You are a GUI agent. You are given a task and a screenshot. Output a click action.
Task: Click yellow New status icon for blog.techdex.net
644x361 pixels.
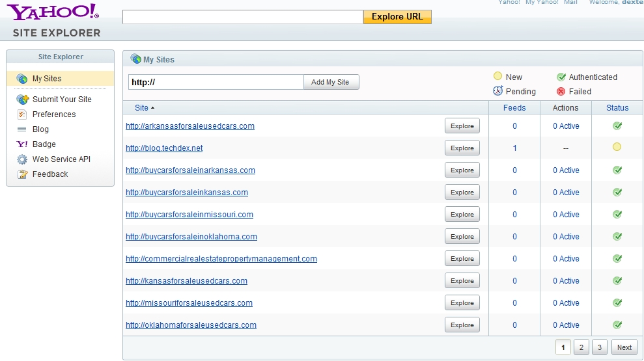click(x=617, y=147)
